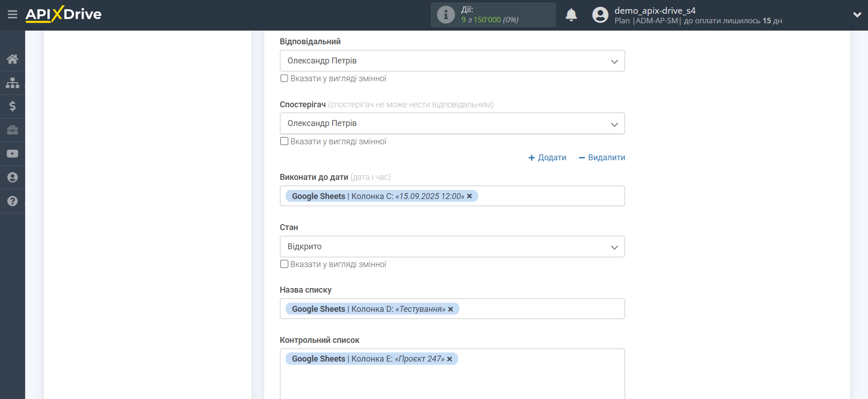
Task: Remove the Колонка C date tag
Action: click(x=469, y=196)
